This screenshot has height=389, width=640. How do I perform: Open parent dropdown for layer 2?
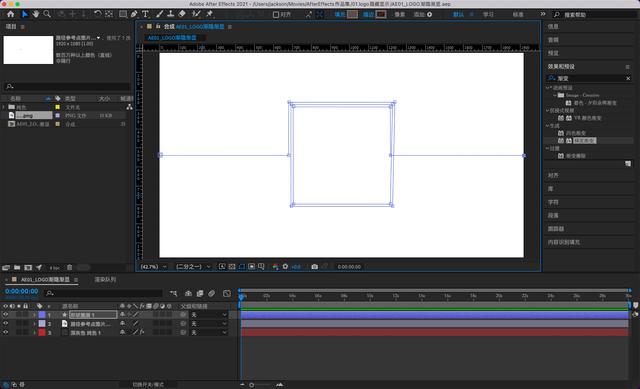209,324
